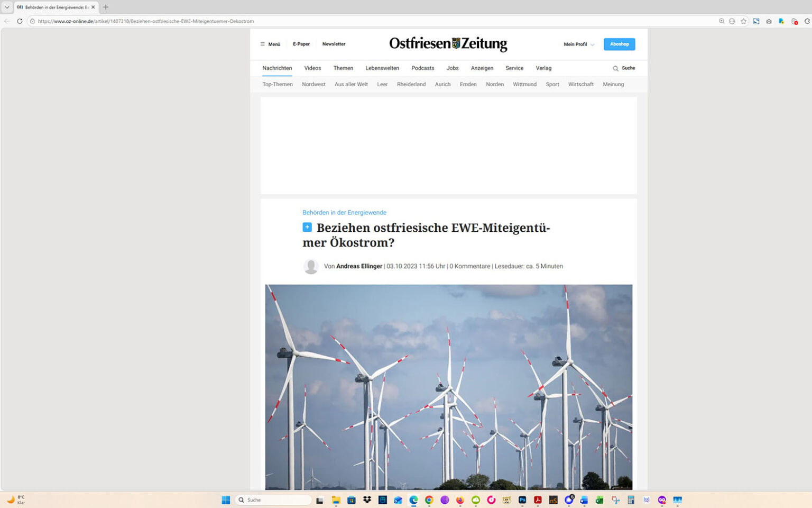This screenshot has height=508, width=812.
Task: Toggle the favorites star for this page
Action: pyautogui.click(x=744, y=21)
